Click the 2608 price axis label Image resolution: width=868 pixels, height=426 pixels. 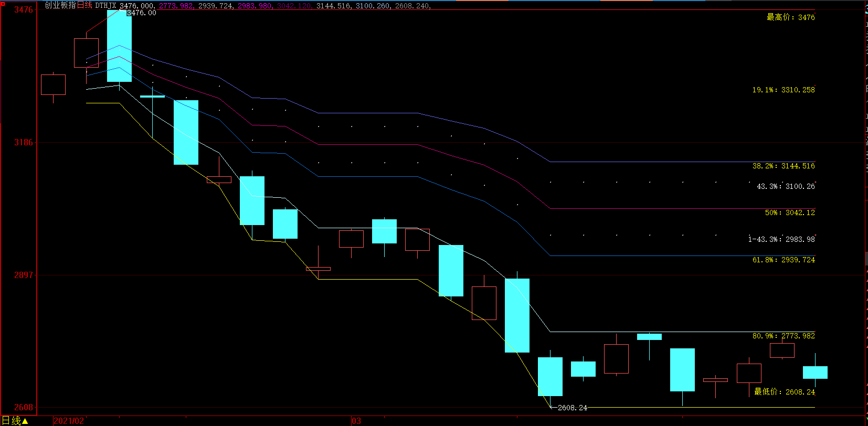click(23, 408)
